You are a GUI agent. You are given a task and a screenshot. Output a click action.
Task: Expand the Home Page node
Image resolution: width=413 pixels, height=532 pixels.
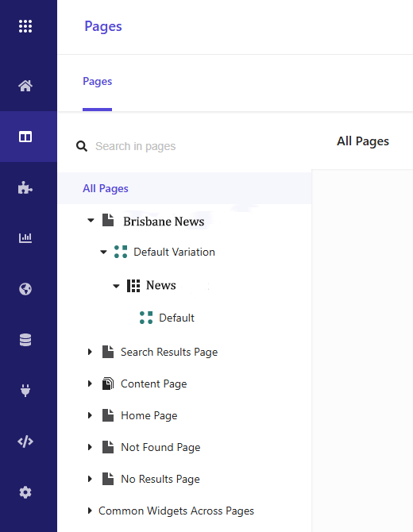coord(90,415)
